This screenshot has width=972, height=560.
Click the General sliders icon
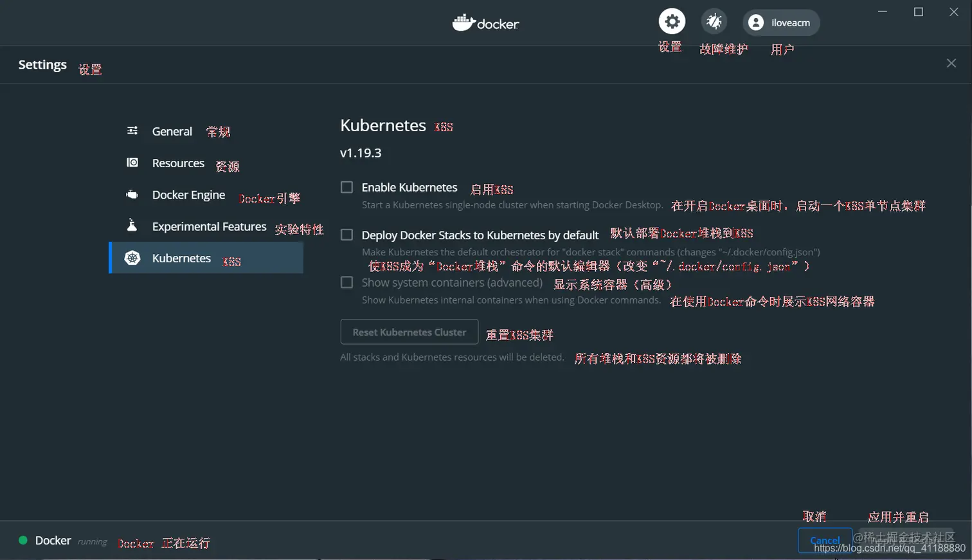(x=132, y=131)
